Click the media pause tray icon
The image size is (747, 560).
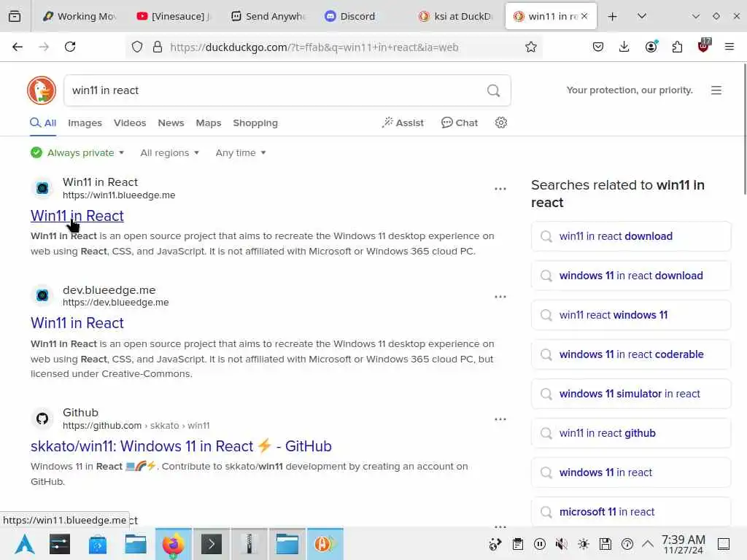coord(540,544)
